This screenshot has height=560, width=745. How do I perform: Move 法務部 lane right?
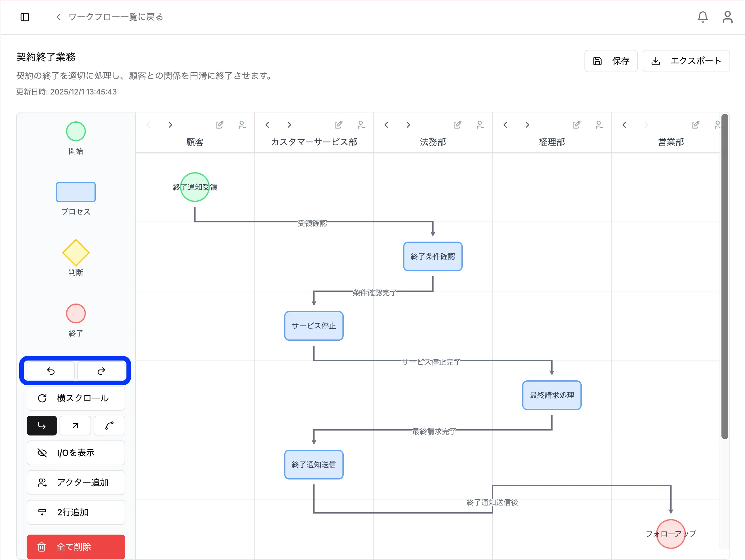408,125
